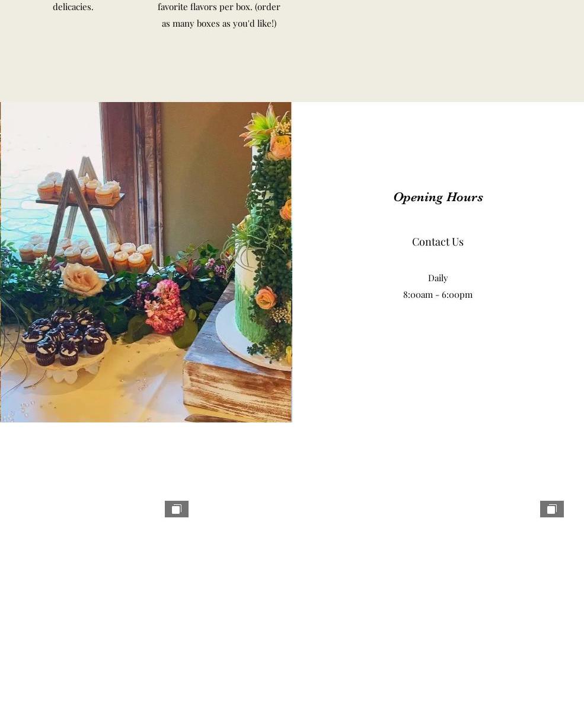Click the pink flower cluster in the photo
584x728 pixels.
coord(165,306)
